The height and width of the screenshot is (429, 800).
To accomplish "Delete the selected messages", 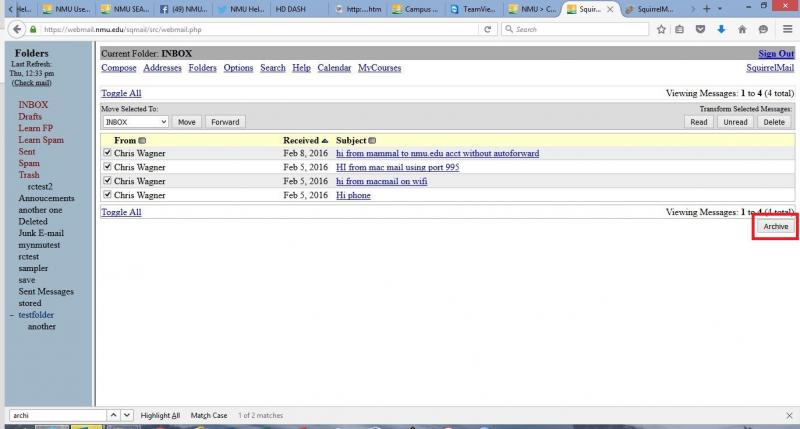I will tap(774, 122).
